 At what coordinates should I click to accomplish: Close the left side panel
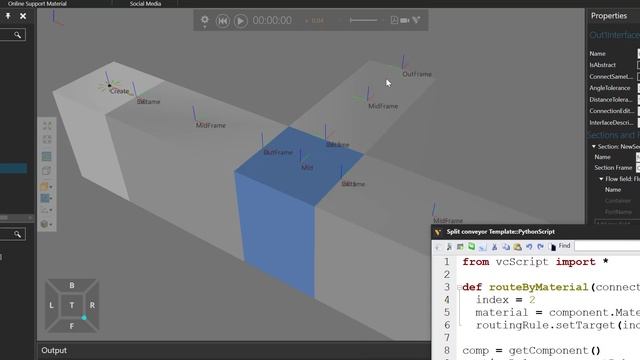23,16
